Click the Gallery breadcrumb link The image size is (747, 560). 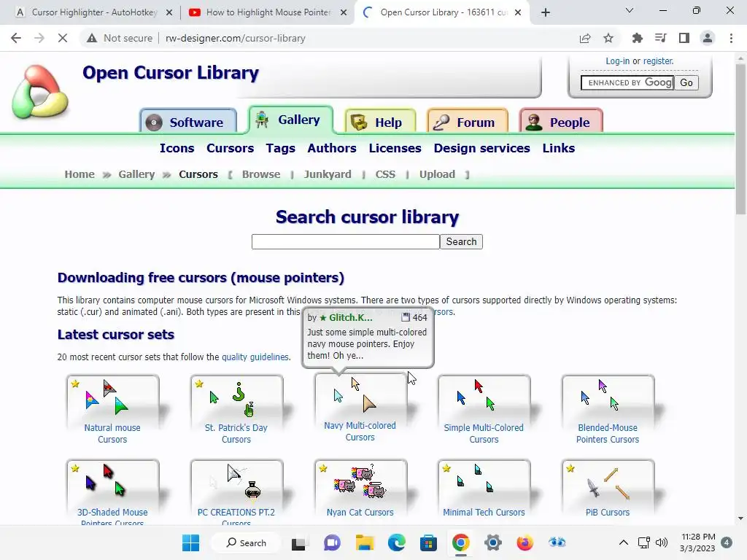(x=136, y=174)
